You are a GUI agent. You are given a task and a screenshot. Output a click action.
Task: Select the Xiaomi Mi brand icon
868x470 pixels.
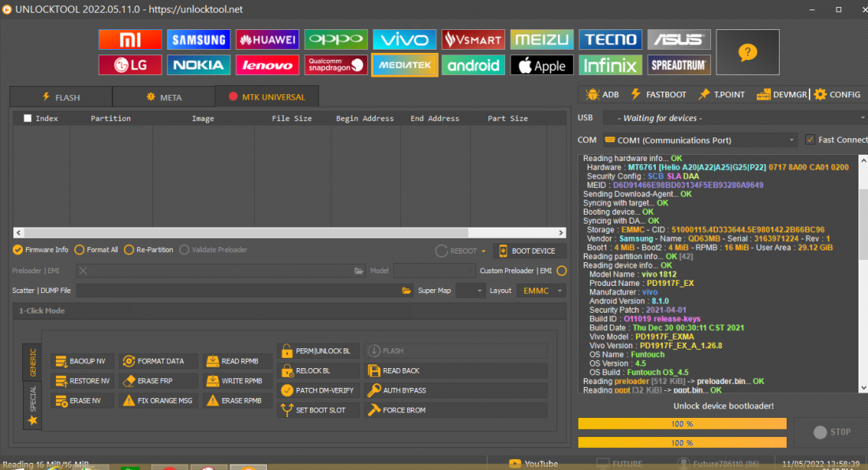pos(130,39)
